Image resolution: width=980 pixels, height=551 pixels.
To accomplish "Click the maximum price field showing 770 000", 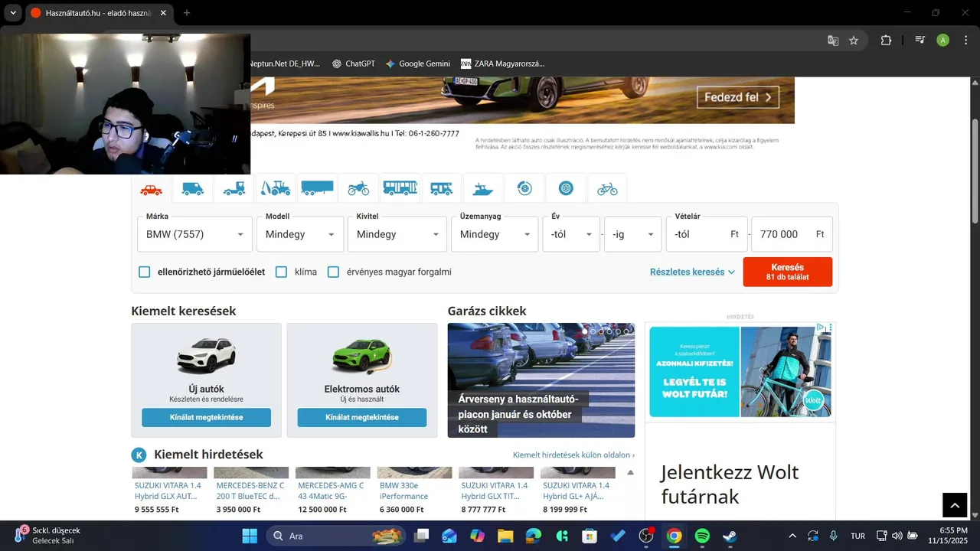I will pyautogui.click(x=792, y=234).
